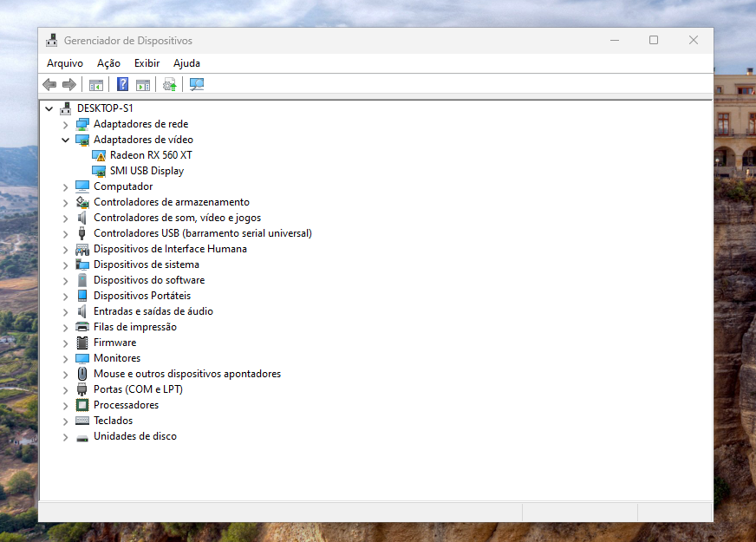The height and width of the screenshot is (542, 756).
Task: Click the Firmware chip icon
Action: click(x=82, y=343)
